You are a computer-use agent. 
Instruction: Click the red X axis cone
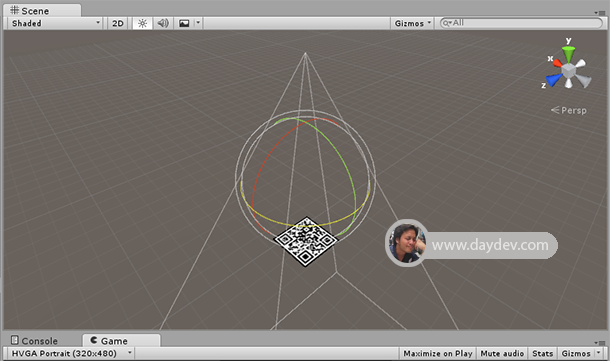[557, 63]
